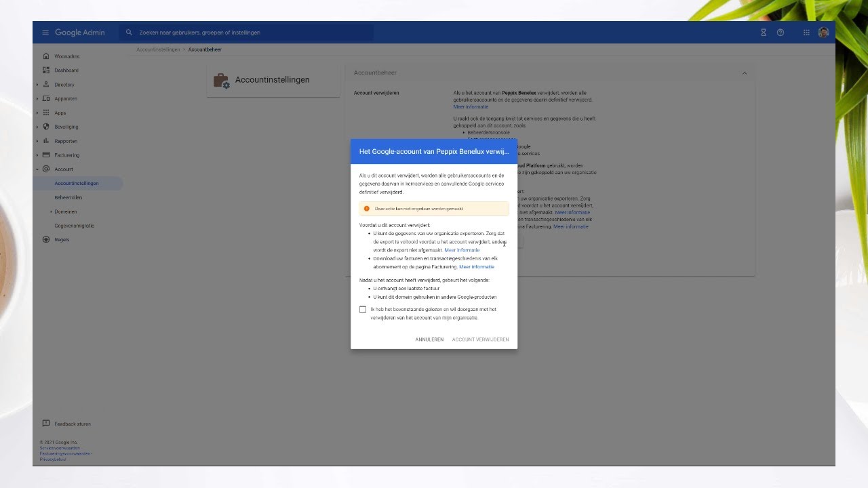Expand the Apps section arrow

click(37, 113)
